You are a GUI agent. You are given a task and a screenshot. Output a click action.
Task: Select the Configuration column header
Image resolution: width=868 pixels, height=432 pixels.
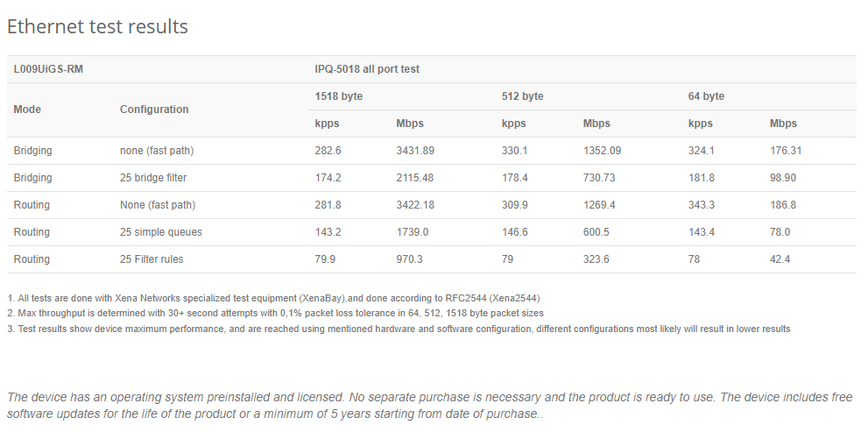click(154, 110)
